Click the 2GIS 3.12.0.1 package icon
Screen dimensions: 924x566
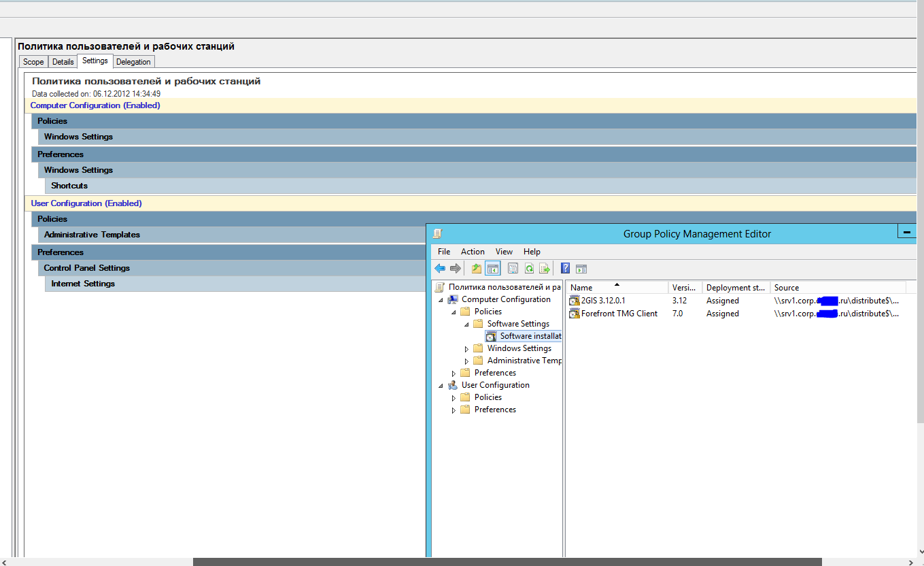click(x=575, y=300)
